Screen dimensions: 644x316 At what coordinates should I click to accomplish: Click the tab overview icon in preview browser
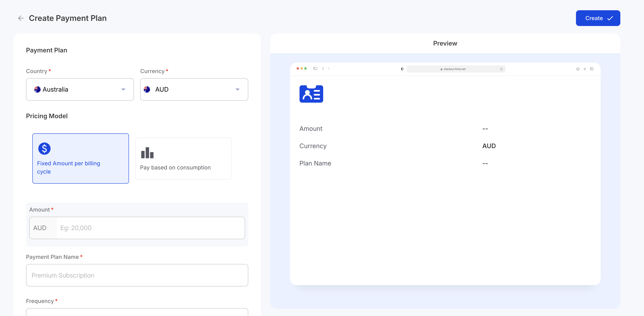pos(592,69)
